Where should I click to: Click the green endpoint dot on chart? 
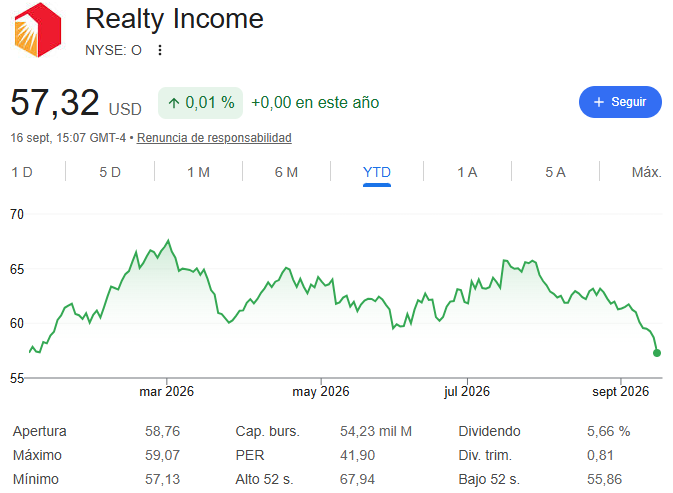657,353
